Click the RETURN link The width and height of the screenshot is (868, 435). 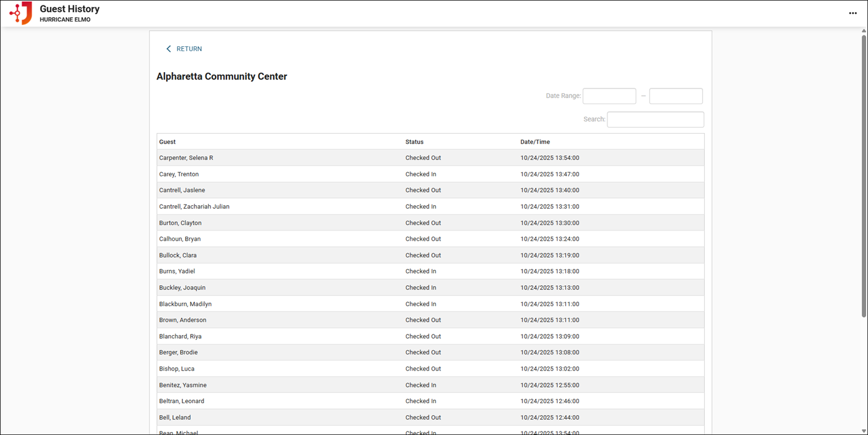click(x=189, y=49)
